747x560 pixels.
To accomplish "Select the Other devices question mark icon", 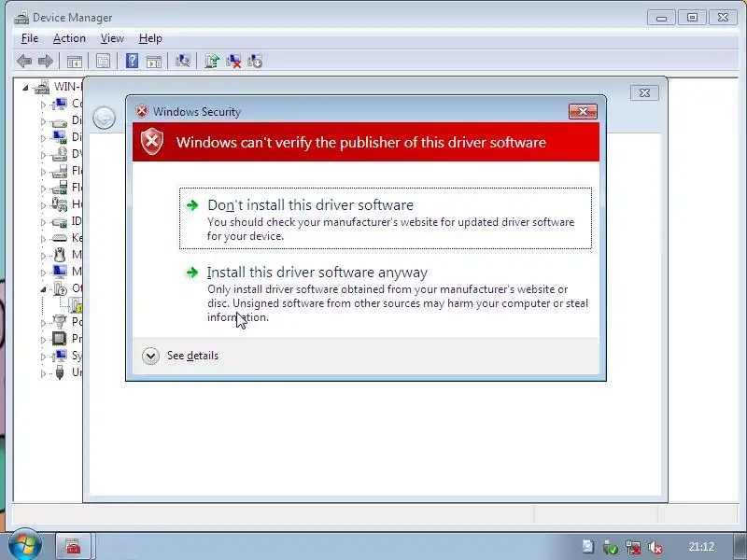I will coord(60,288).
